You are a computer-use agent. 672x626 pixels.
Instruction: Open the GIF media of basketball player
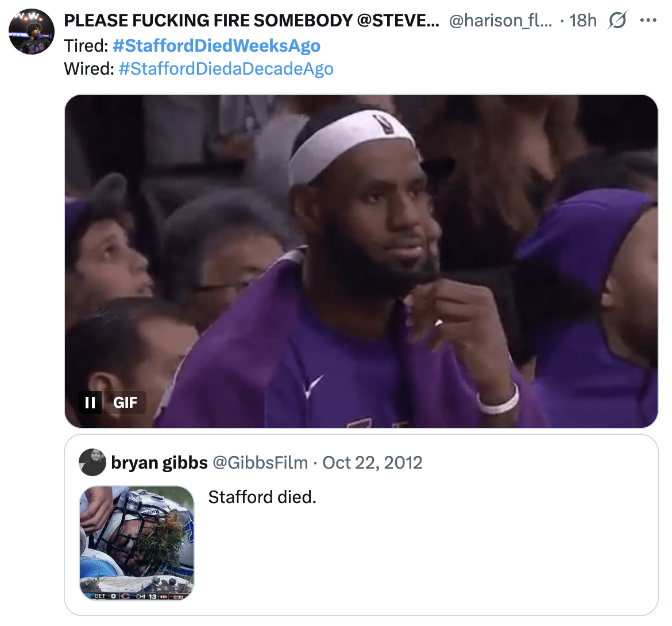pos(361,261)
